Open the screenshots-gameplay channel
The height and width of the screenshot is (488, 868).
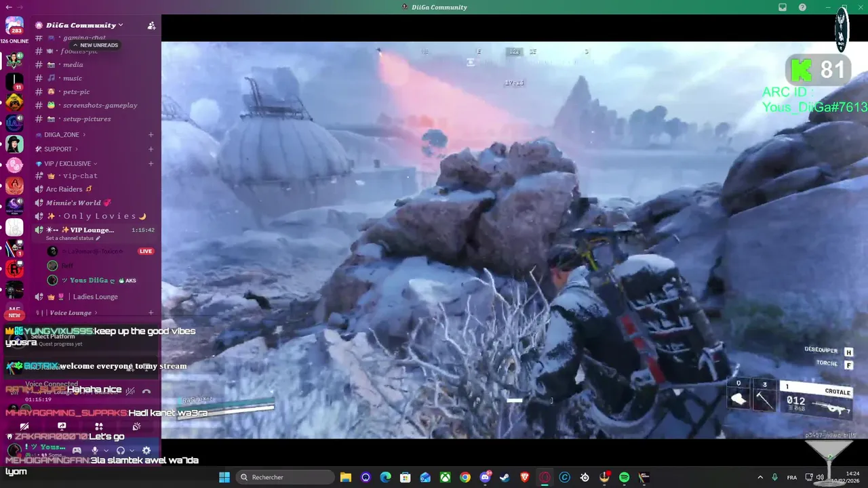94,105
